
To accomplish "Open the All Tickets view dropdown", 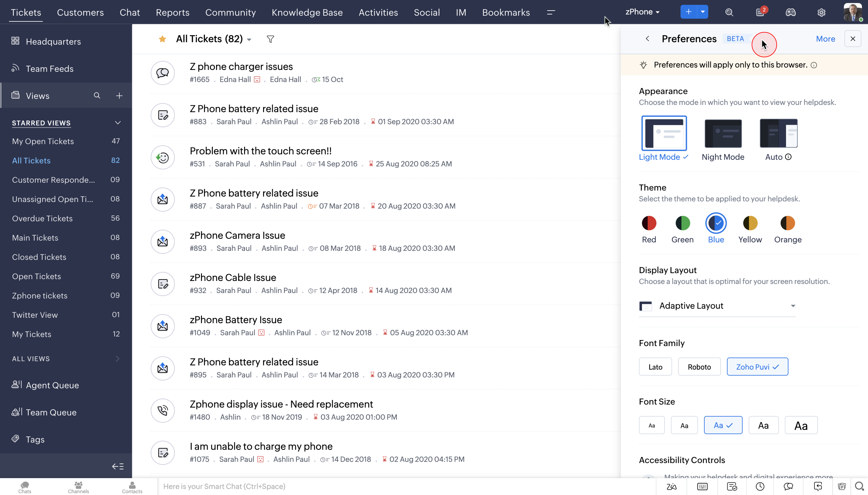I will point(249,39).
